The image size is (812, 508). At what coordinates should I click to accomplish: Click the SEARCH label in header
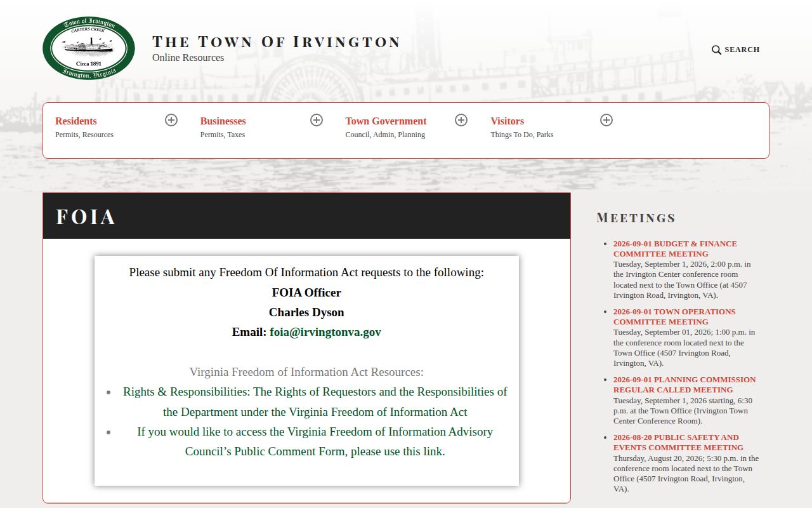pos(742,50)
